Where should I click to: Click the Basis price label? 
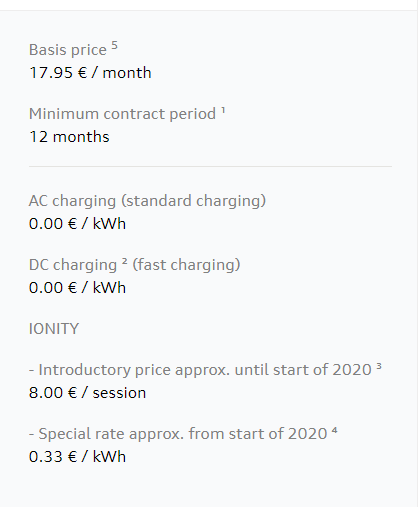tap(68, 50)
